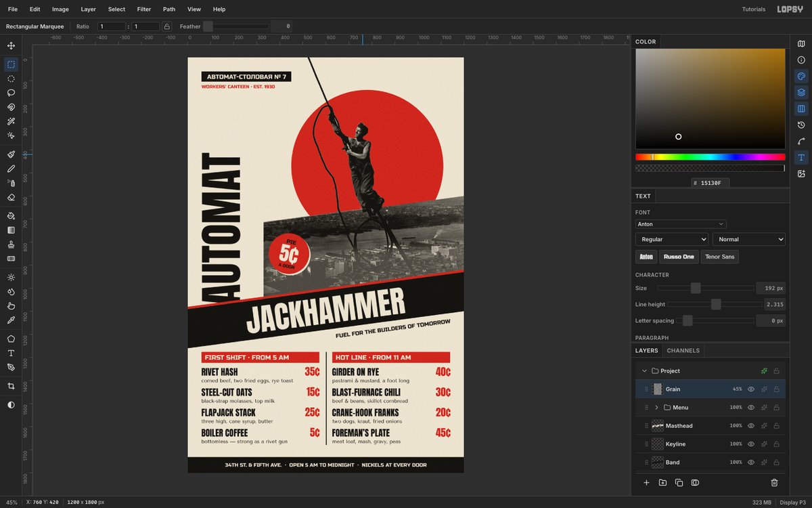Select the Move tool
The width and height of the screenshot is (812, 508).
pos(11,45)
